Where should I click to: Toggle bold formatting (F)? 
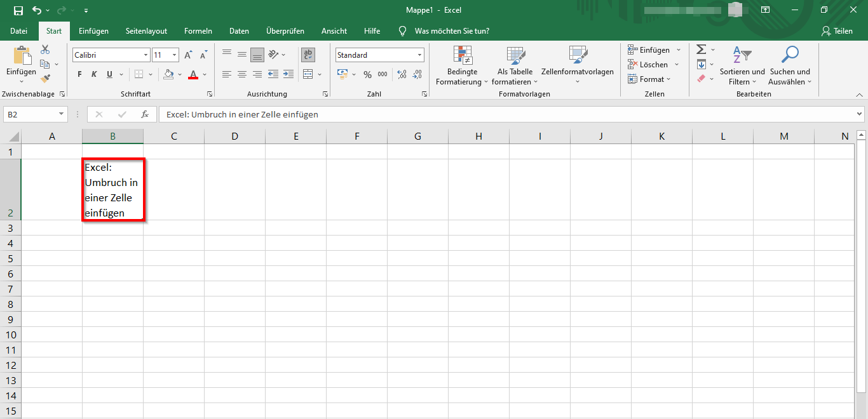pos(79,74)
